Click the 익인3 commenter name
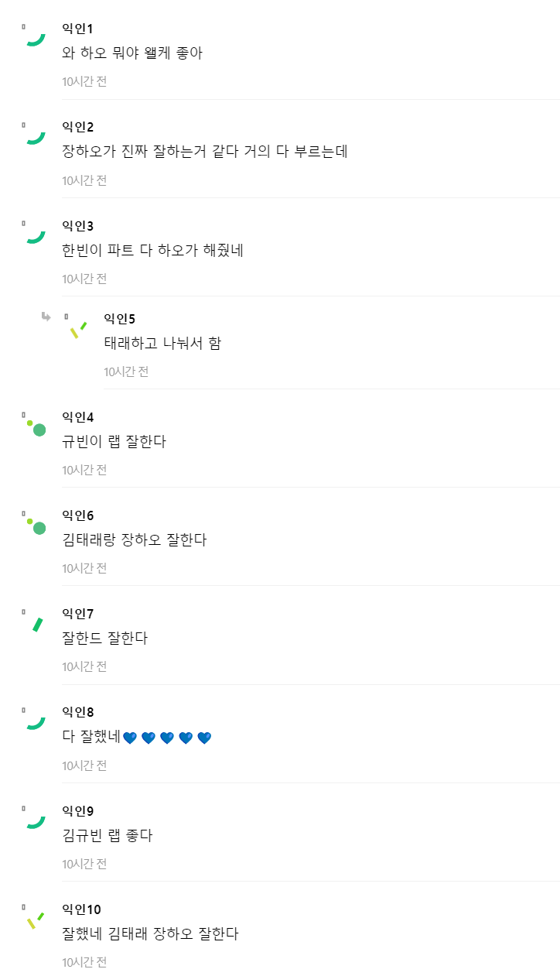The height and width of the screenshot is (976, 560). pyautogui.click(x=77, y=226)
